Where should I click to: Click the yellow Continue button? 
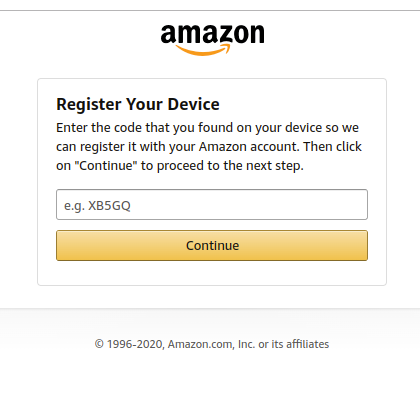pyautogui.click(x=212, y=245)
